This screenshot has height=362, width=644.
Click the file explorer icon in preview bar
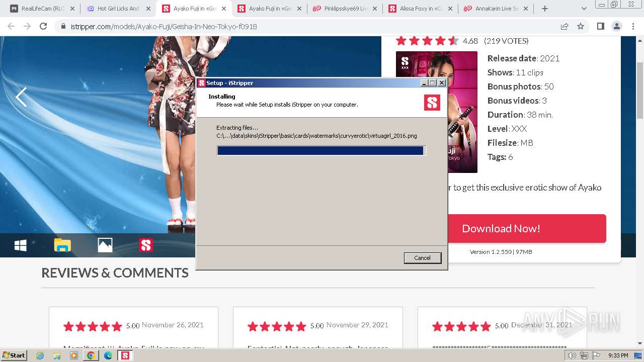pyautogui.click(x=62, y=245)
